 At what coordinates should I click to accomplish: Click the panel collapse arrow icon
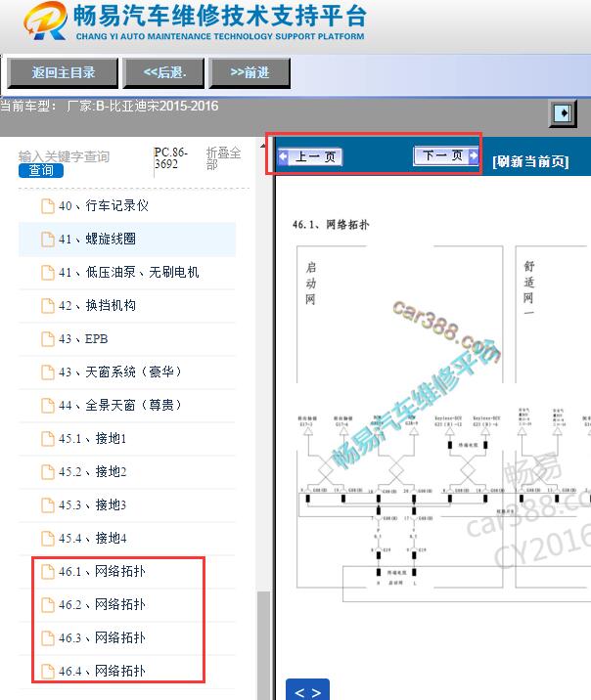click(563, 113)
